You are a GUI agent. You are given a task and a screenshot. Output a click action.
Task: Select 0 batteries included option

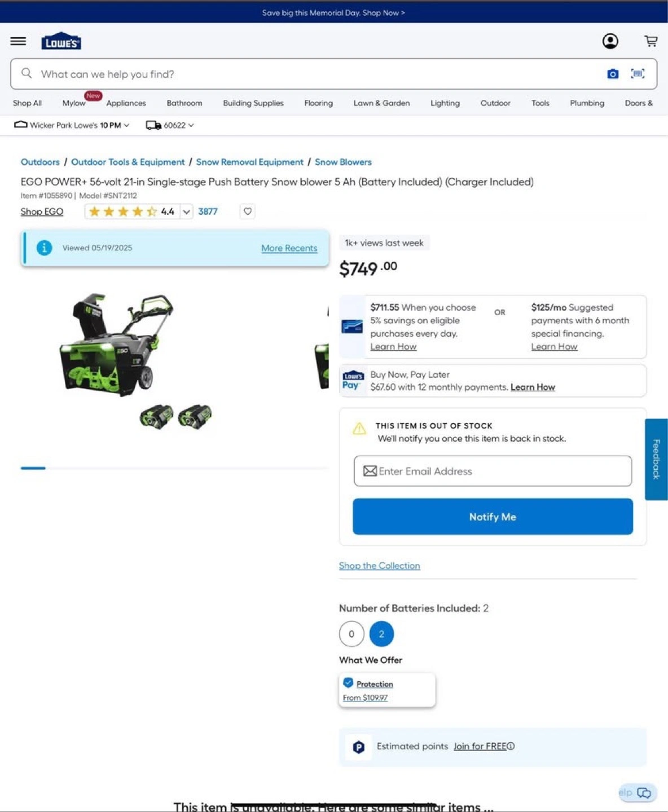tap(351, 634)
